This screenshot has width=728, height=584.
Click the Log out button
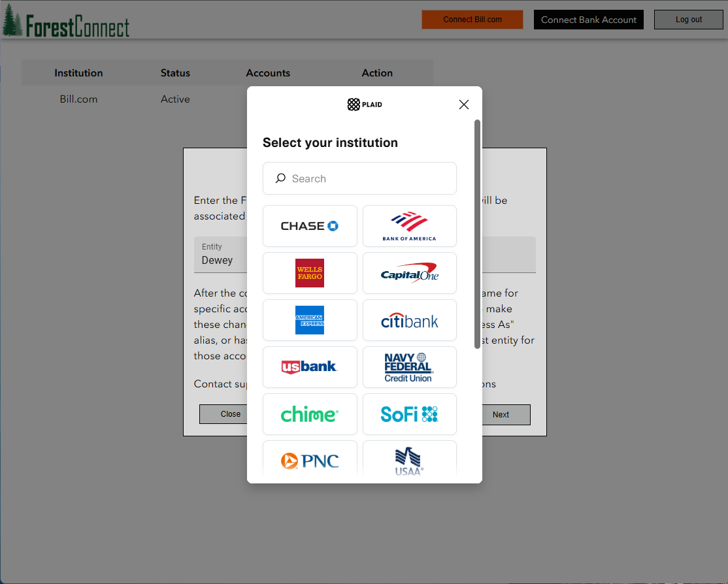click(x=689, y=20)
